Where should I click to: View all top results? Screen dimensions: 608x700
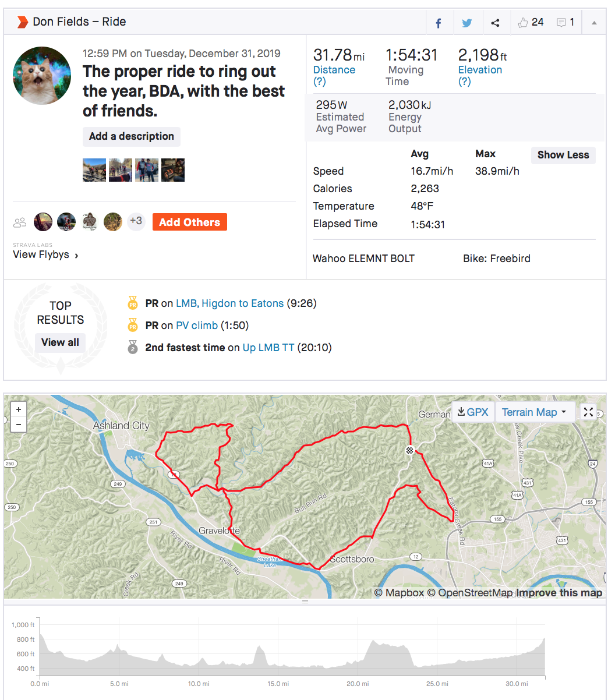[60, 342]
